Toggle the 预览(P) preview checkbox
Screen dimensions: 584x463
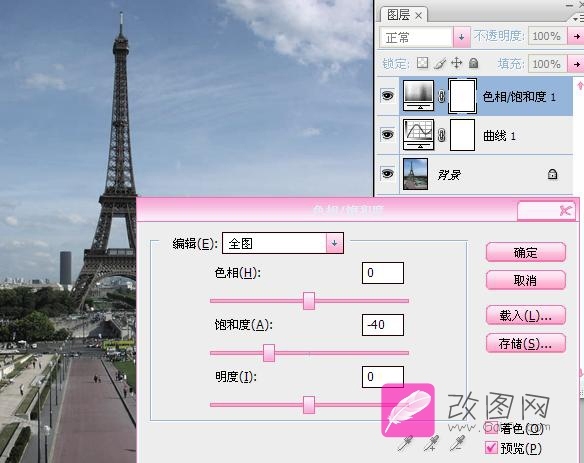point(491,447)
